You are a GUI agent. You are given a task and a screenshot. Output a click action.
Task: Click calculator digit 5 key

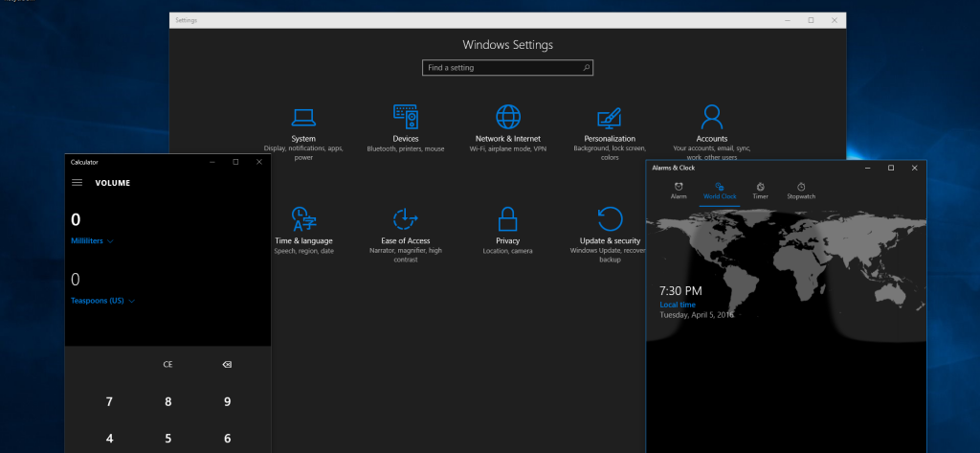167,438
